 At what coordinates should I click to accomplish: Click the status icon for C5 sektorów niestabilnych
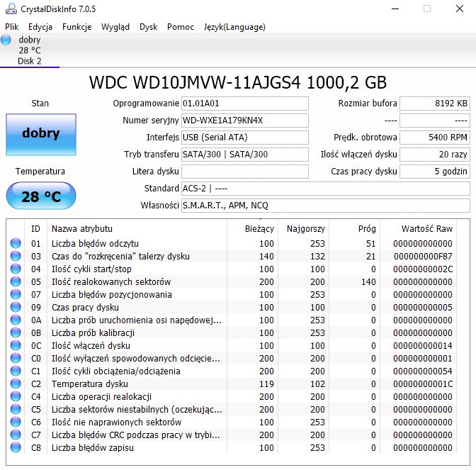point(16,409)
